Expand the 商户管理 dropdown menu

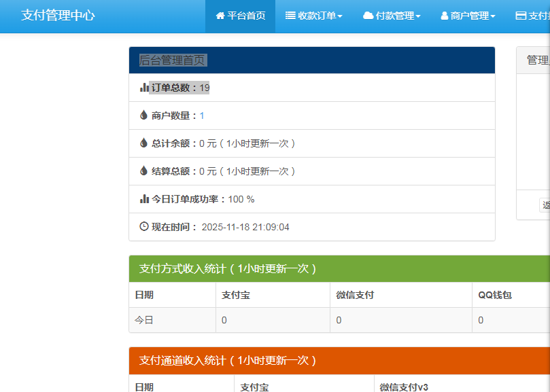point(468,16)
